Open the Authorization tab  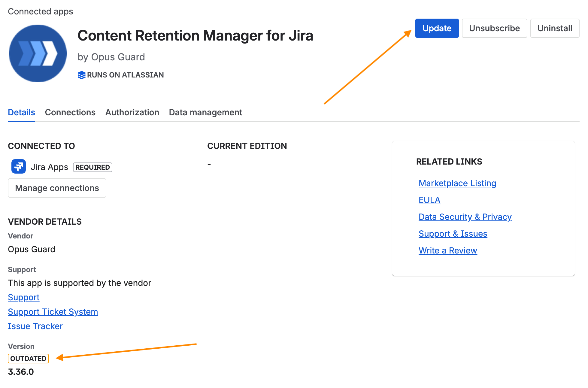[132, 112]
